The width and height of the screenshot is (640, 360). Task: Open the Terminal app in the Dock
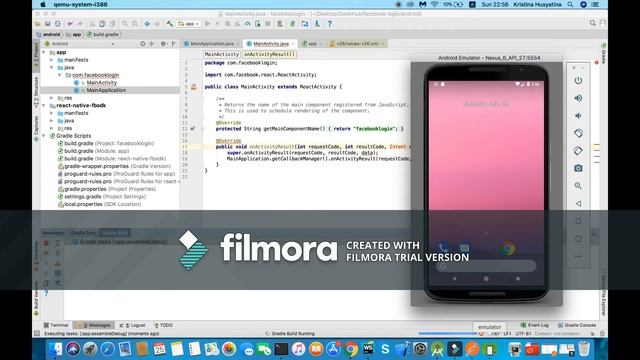[281, 349]
